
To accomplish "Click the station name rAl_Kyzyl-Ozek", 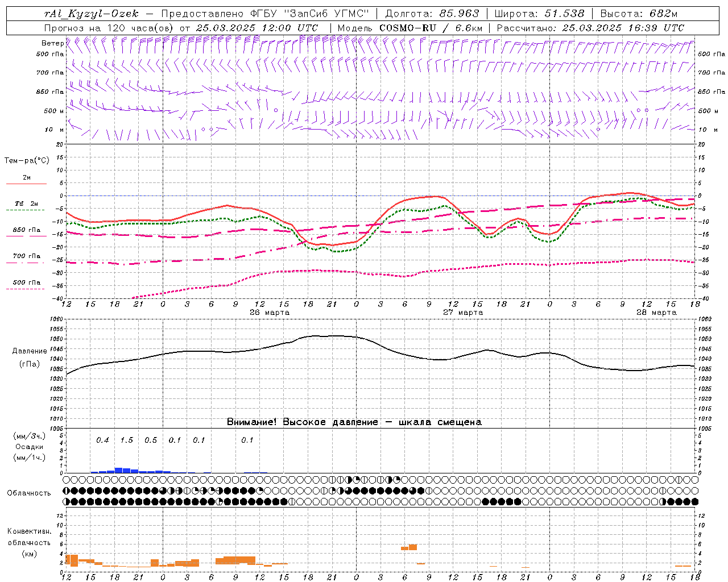I will tap(91, 14).
